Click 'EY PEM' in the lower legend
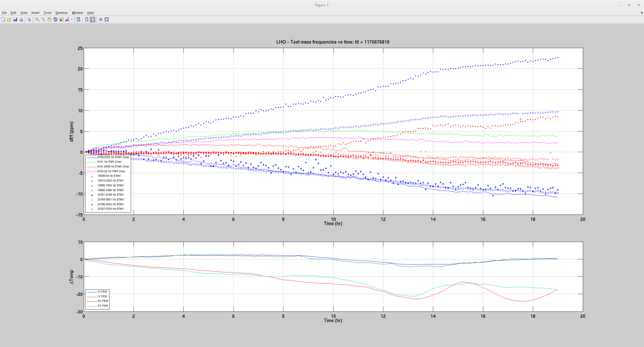This screenshot has height=347, width=644. click(103, 306)
